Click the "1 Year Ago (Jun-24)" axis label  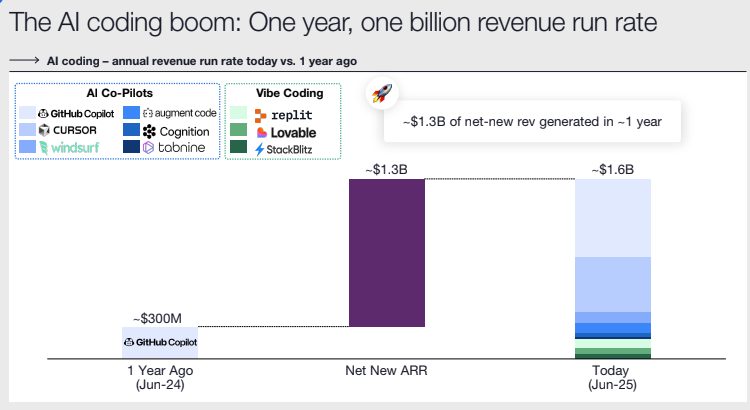point(160,377)
